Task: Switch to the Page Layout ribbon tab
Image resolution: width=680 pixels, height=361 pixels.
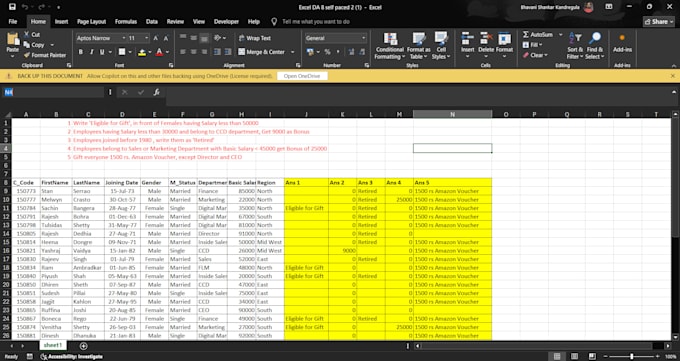Action: click(x=91, y=21)
